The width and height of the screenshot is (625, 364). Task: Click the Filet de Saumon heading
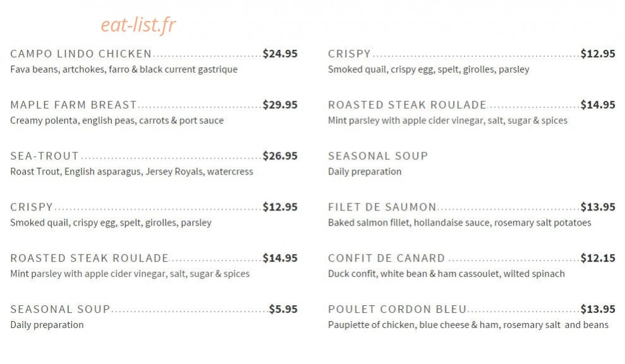tap(382, 207)
